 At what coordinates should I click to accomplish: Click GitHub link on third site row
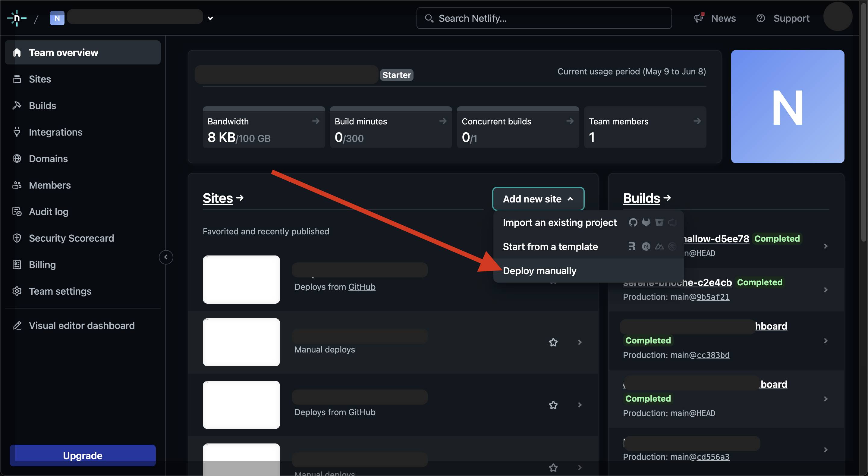[362, 412]
